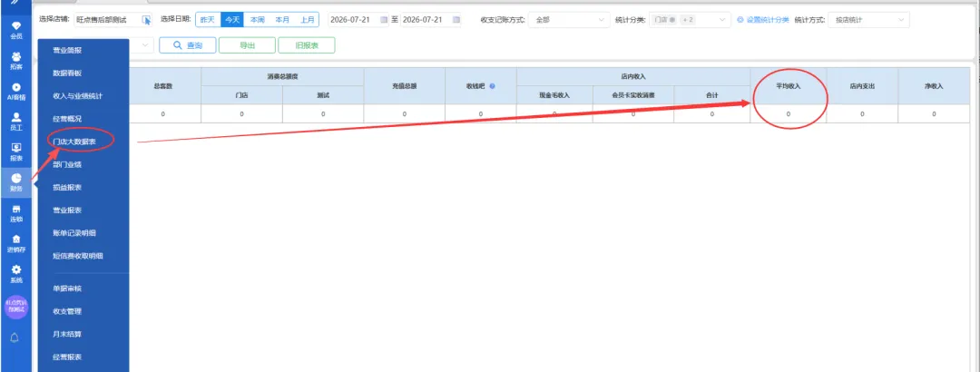Click the 净收入 column header

[x=934, y=86]
